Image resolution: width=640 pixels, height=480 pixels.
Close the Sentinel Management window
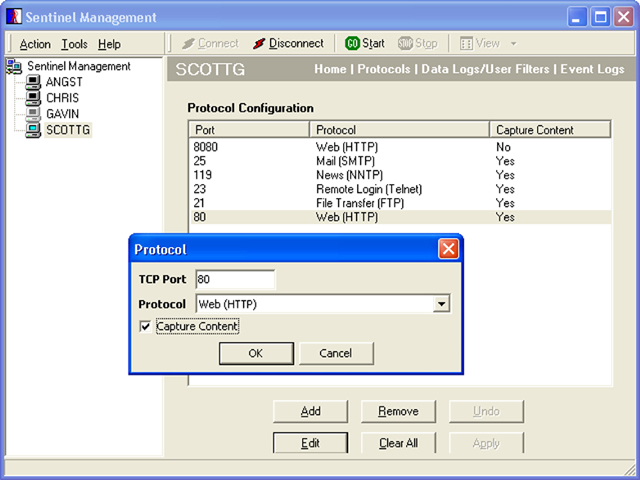click(x=624, y=17)
